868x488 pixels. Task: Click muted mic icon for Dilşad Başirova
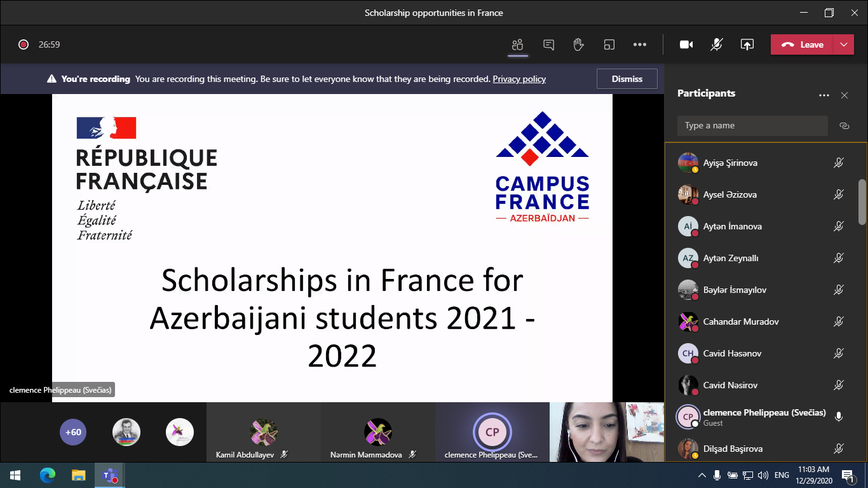(x=839, y=449)
